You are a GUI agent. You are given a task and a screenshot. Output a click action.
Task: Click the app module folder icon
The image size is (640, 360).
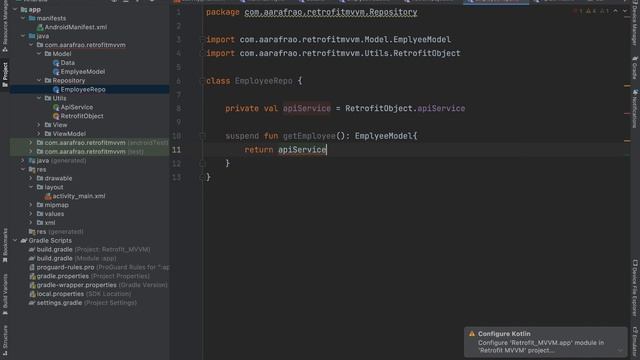pos(24,9)
